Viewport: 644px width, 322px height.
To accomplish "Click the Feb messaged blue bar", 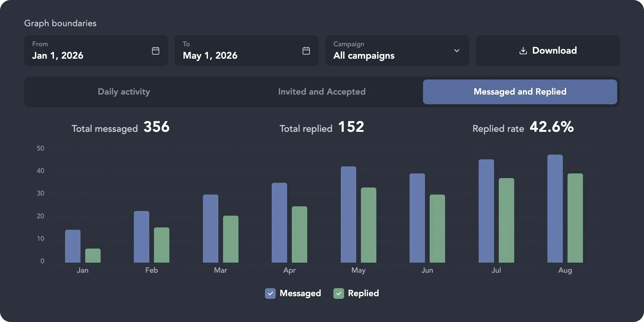I will [142, 237].
